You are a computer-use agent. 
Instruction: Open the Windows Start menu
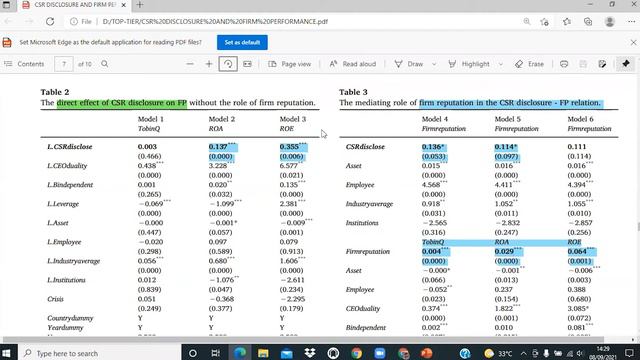point(6,353)
